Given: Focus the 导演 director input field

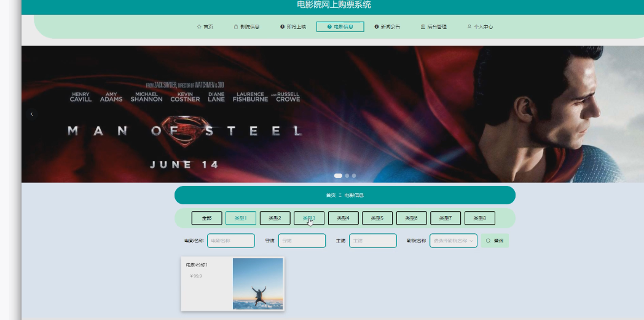Looking at the screenshot, I should click(302, 241).
